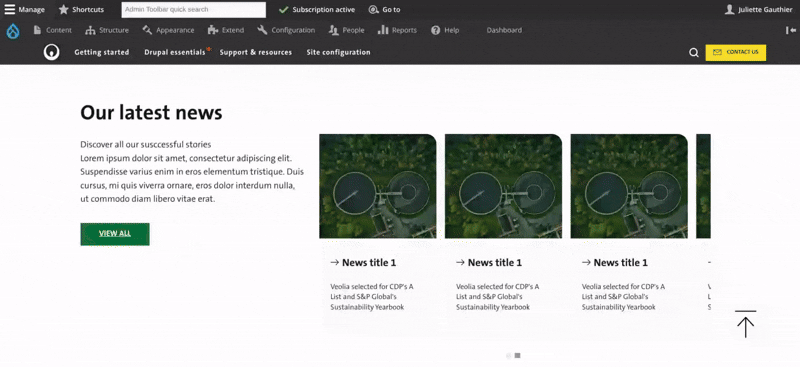The image size is (800, 367).
Task: Click the Subscription active checkmark
Action: 284,10
